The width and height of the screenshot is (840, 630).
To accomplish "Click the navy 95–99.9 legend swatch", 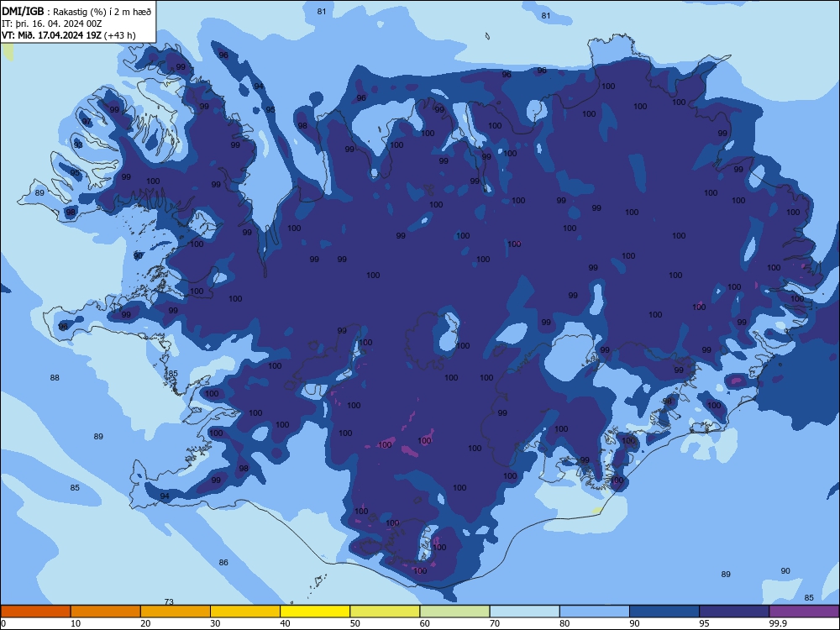I will pyautogui.click(x=734, y=612).
